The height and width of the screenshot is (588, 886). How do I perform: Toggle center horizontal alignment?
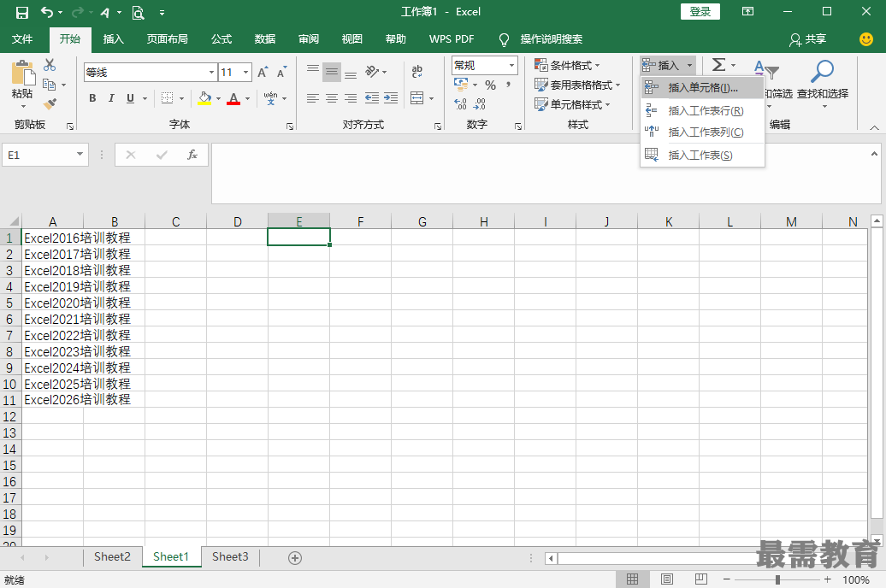[332, 98]
